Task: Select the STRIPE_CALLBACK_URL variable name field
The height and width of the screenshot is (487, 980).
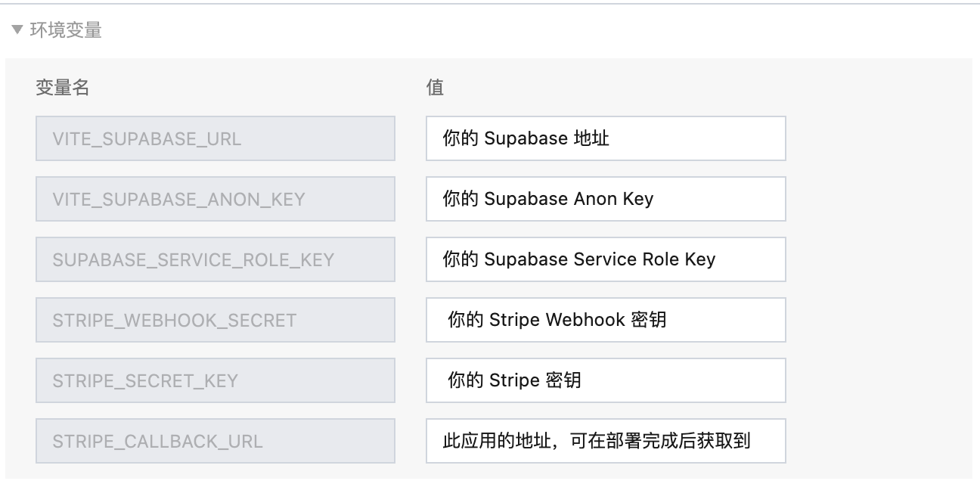Action: 216,441
